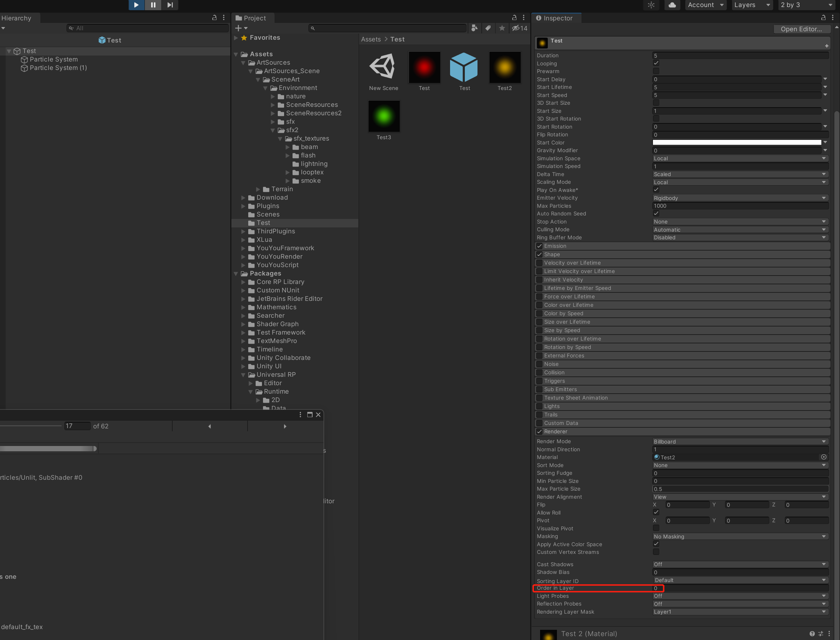The height and width of the screenshot is (640, 840).
Task: Click the Step frame button
Action: coord(169,5)
